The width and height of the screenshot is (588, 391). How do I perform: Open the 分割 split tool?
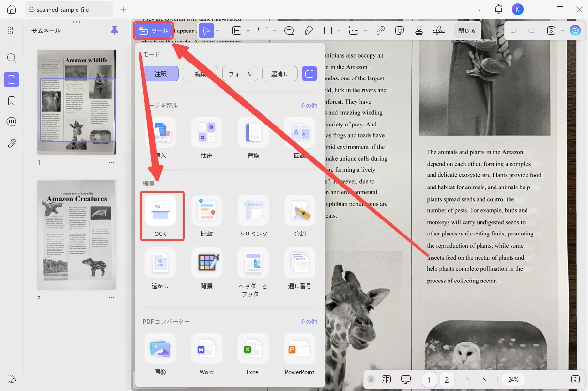300,216
